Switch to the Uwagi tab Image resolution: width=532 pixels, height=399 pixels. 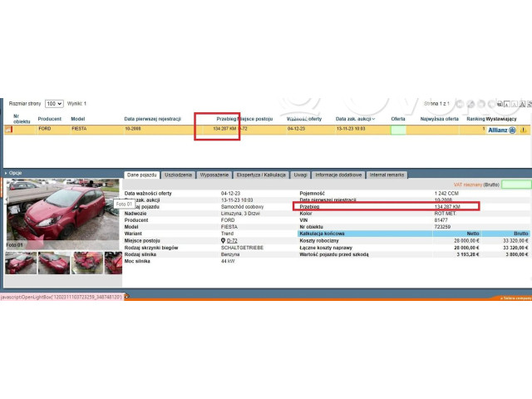(300, 175)
